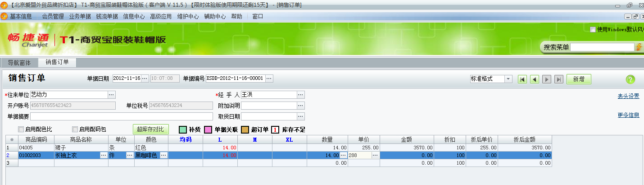Image resolution: width=644 pixels, height=185 pixels.
Task: Click the pink 单据关联 color swatch
Action: (x=208, y=129)
